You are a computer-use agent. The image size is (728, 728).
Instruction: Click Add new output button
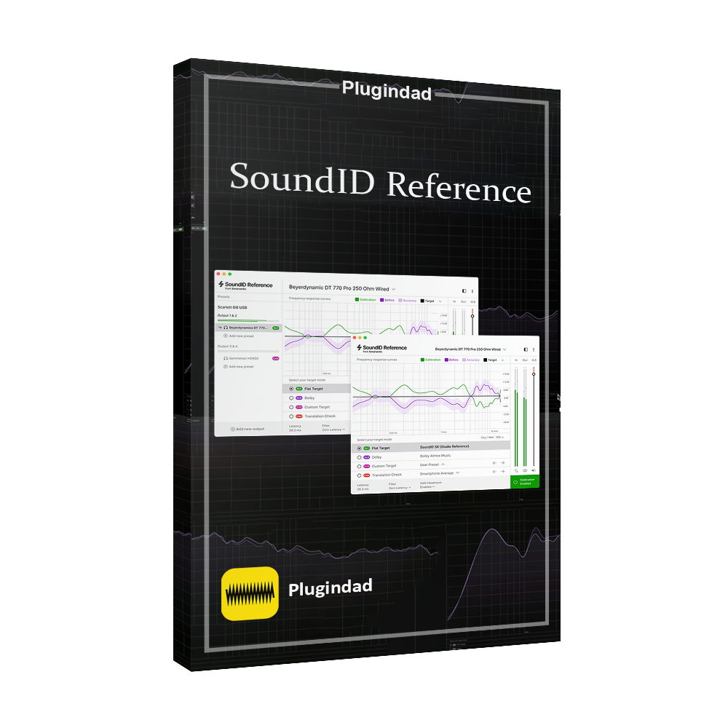point(248,429)
